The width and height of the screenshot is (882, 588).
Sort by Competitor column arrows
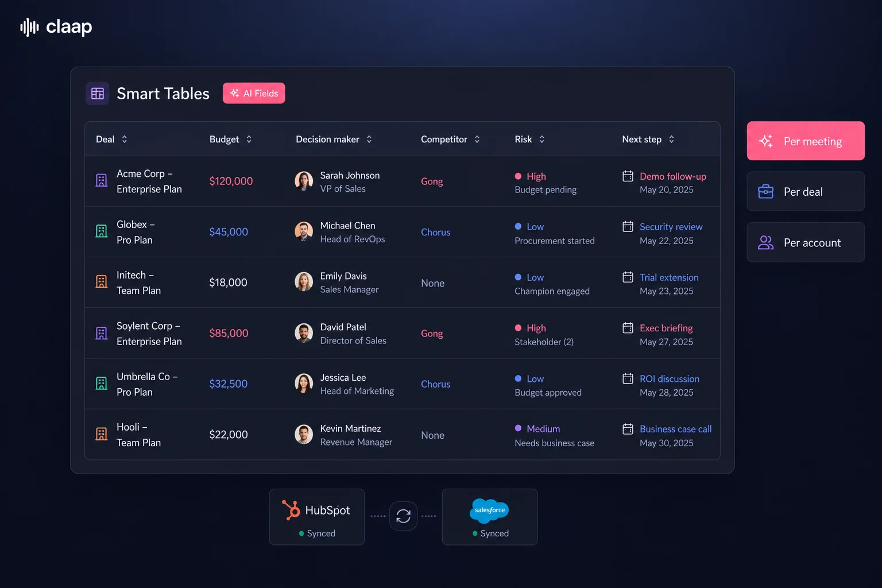(x=477, y=139)
